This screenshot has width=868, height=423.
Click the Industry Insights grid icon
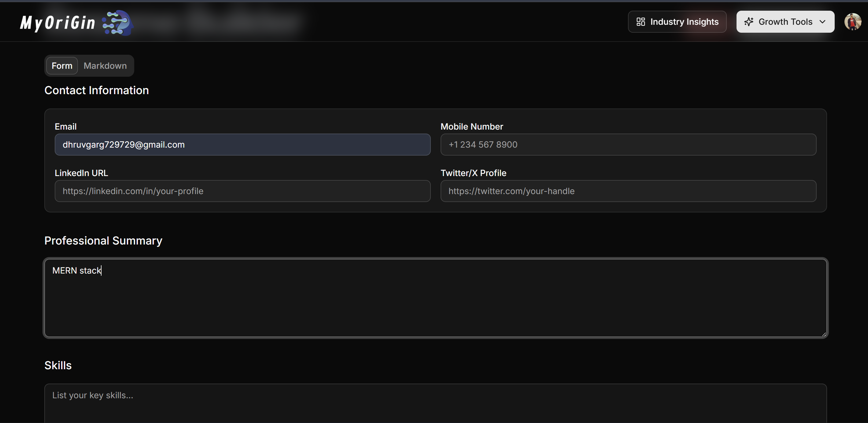point(640,22)
